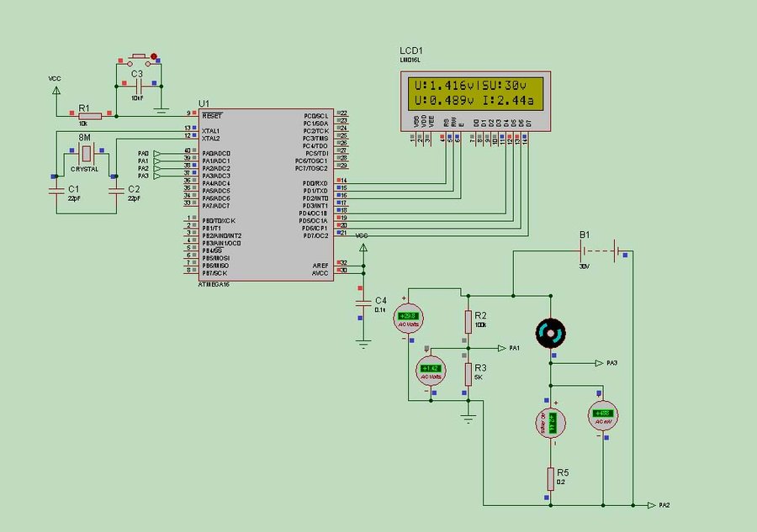Click the voltmeter reading +1.42 volts
The width and height of the screenshot is (757, 532).
pyautogui.click(x=431, y=369)
